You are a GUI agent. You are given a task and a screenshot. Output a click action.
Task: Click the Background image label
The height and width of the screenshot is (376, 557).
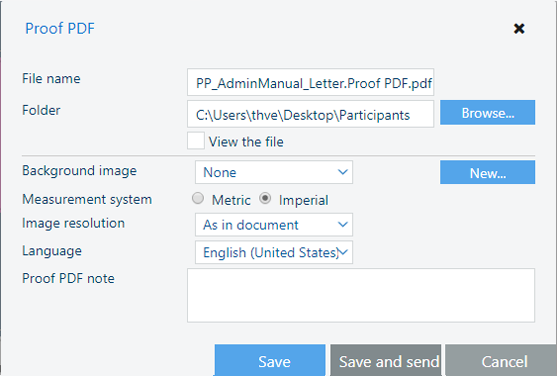coord(79,171)
